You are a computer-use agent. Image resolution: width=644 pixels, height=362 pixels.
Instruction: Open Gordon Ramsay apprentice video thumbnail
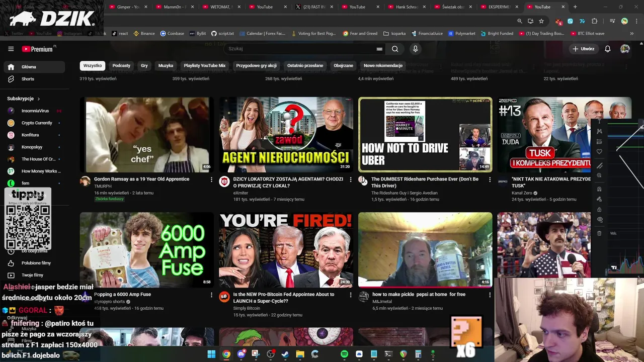click(x=146, y=134)
